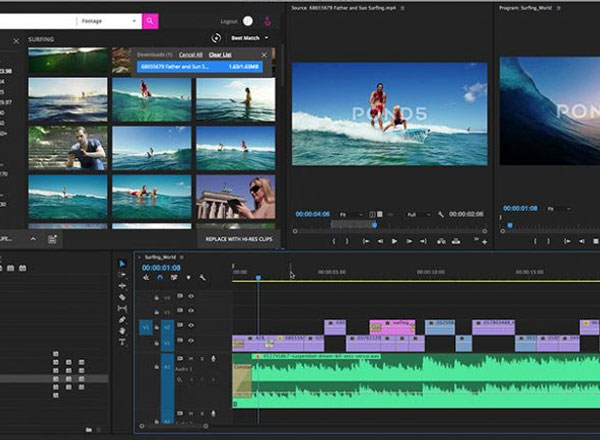This screenshot has width=600, height=440.
Task: Close the Downloads popup
Action: [264, 55]
